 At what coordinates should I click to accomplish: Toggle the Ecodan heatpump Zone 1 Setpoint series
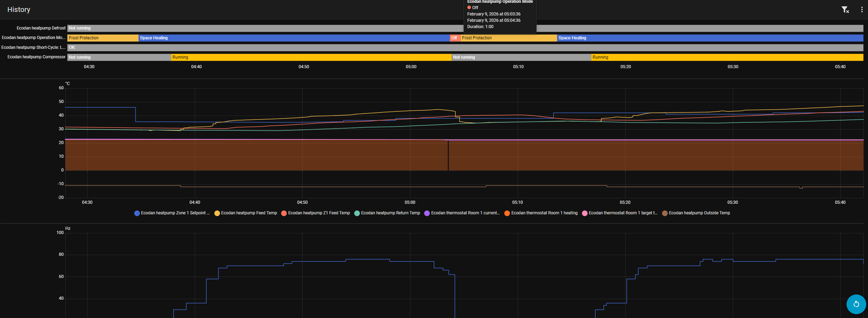click(x=172, y=213)
